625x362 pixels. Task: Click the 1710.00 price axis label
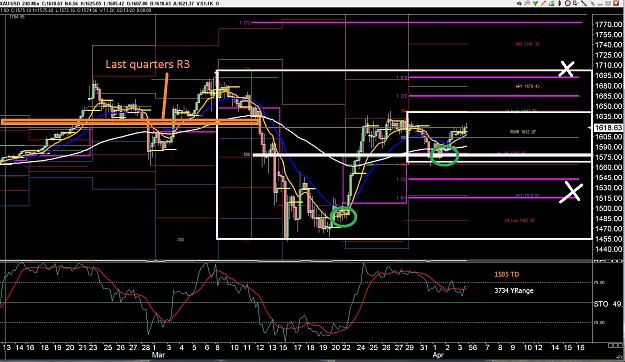(x=609, y=65)
